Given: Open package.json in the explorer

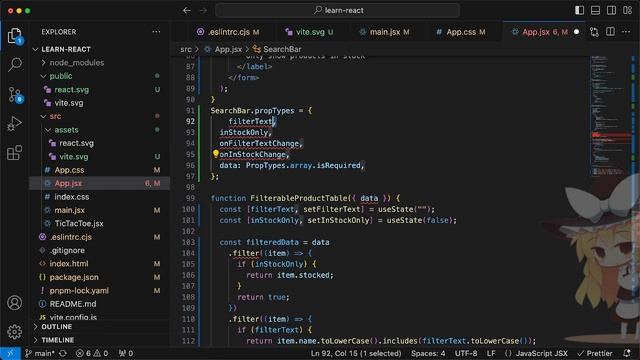Looking at the screenshot, I should point(100,277).
